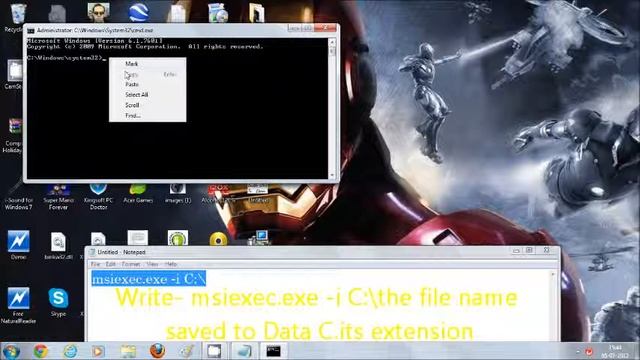Open Notepad's Help menu
The image size is (640, 360).
click(171, 264)
